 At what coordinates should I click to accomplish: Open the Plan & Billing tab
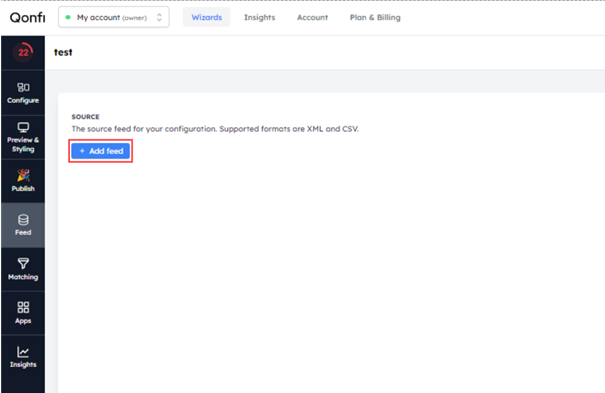click(x=375, y=17)
